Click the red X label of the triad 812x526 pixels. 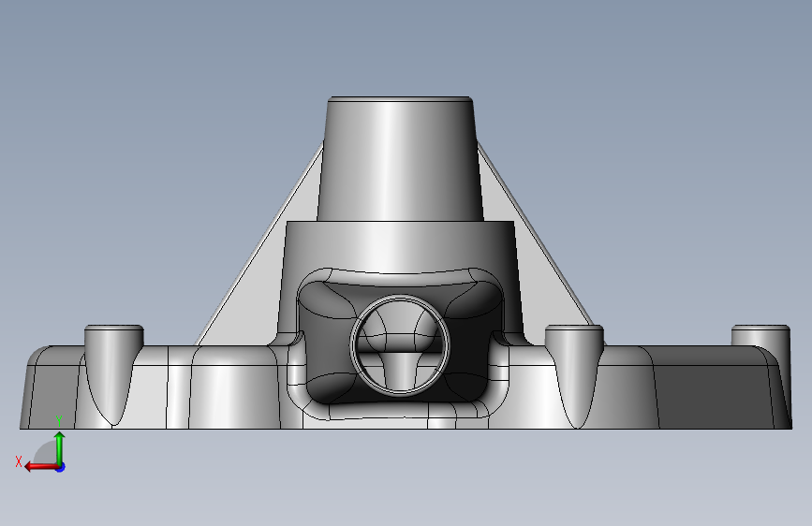(x=19, y=461)
